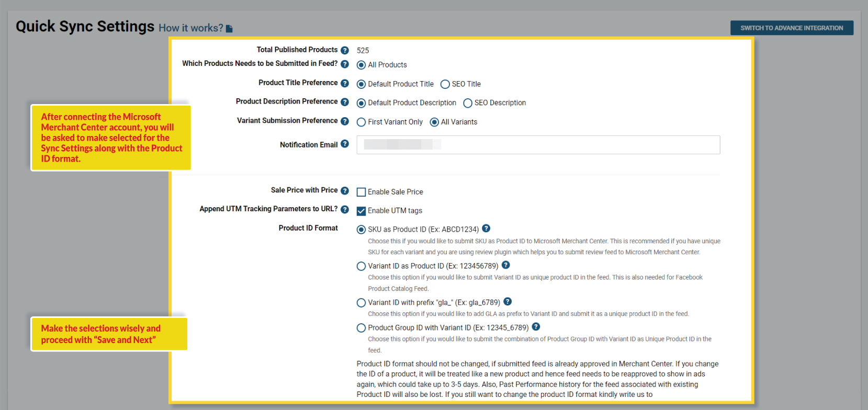Click help icon for Append UTM Tracking Parameters
Viewport: 868px width, 410px height.
(345, 210)
